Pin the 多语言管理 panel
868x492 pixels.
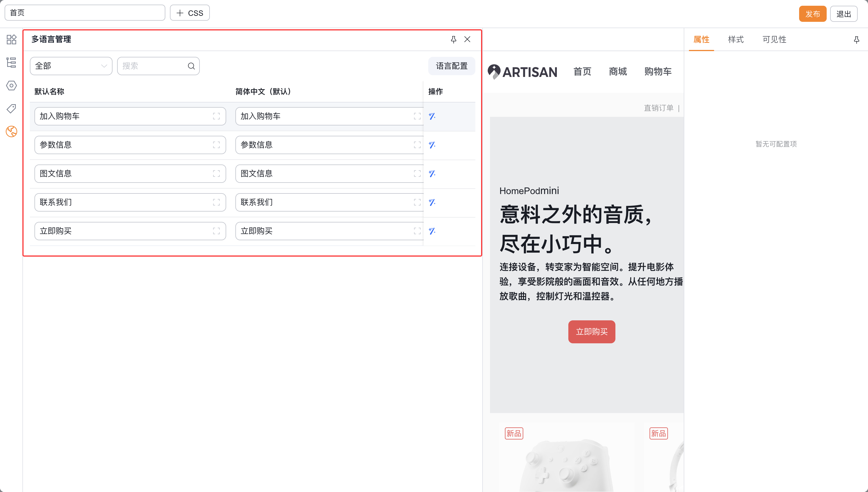(454, 40)
